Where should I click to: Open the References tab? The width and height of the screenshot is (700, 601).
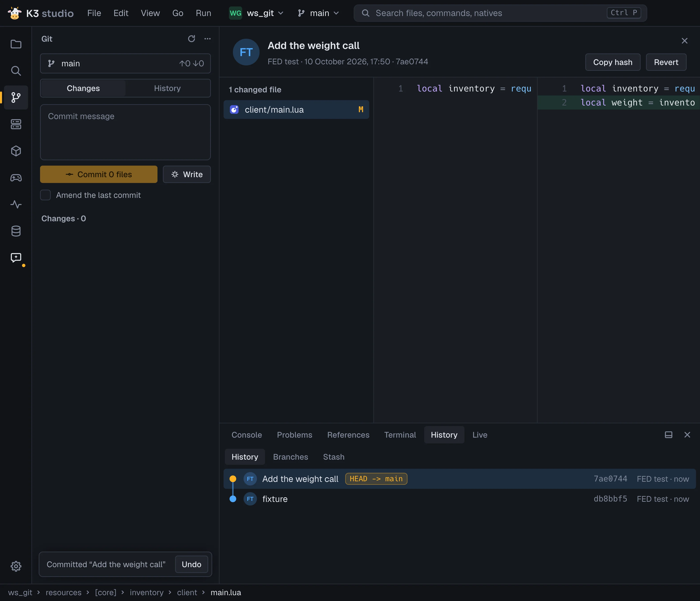pyautogui.click(x=348, y=435)
